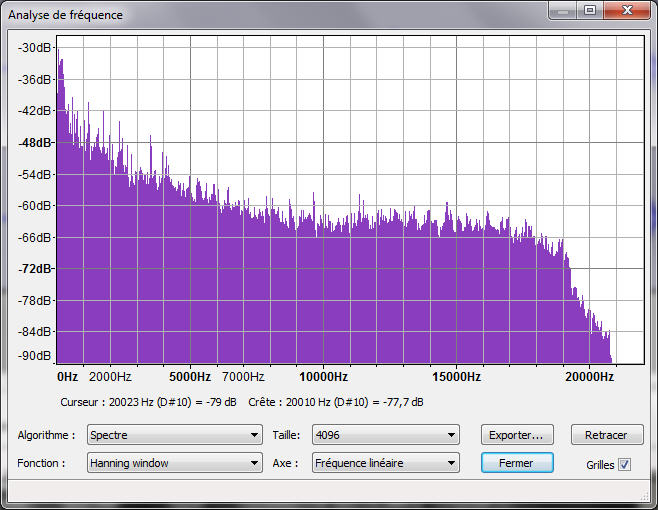This screenshot has height=510, width=658.
Task: Expand the Axe dropdown showing Fréquence linéaire
Action: click(385, 463)
